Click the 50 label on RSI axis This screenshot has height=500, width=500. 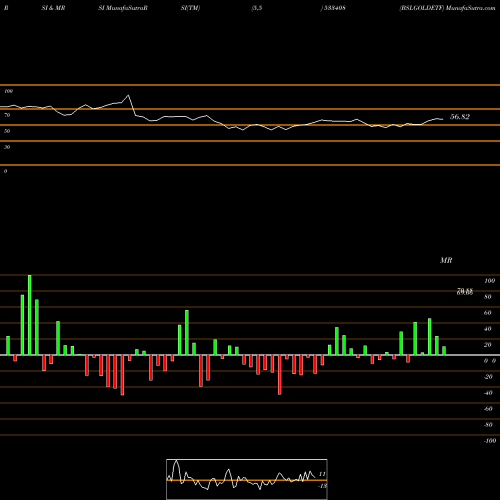click(x=7, y=131)
